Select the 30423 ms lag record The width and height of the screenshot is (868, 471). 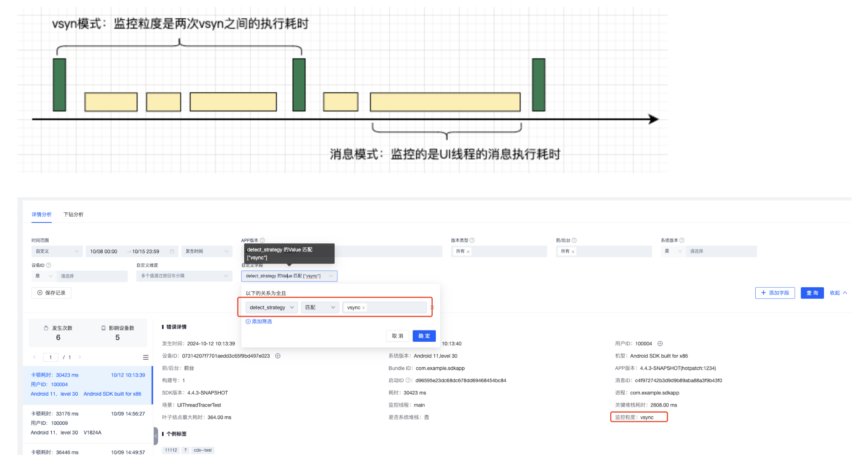coord(87,384)
